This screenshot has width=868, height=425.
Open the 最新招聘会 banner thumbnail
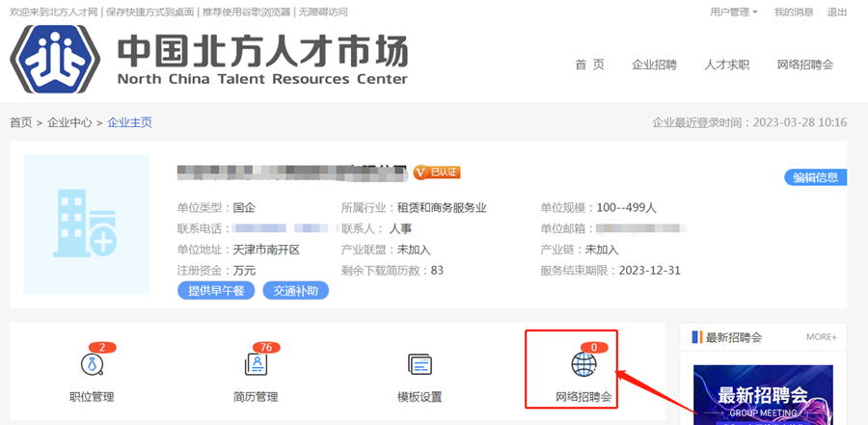coord(763,394)
